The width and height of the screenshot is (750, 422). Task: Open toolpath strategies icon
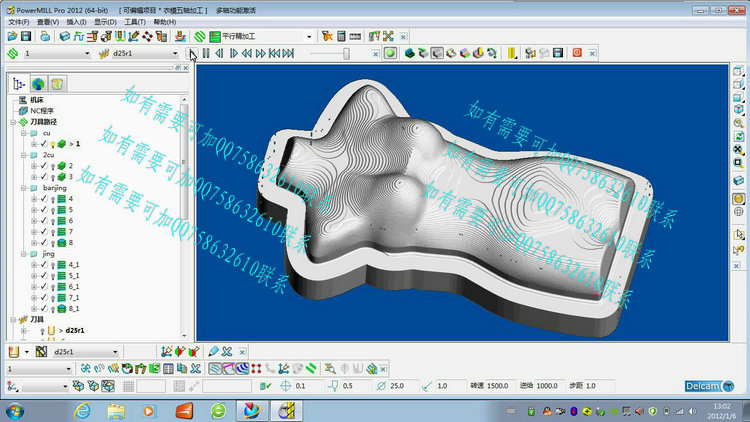point(200,36)
